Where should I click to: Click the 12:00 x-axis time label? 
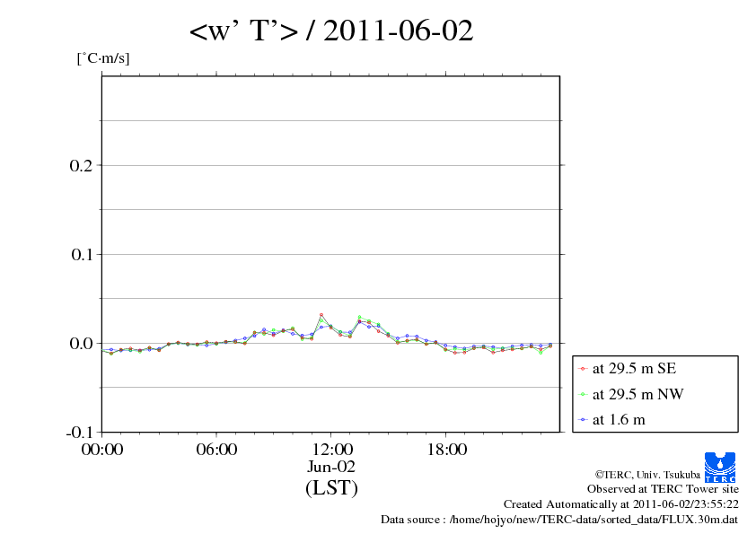331,450
